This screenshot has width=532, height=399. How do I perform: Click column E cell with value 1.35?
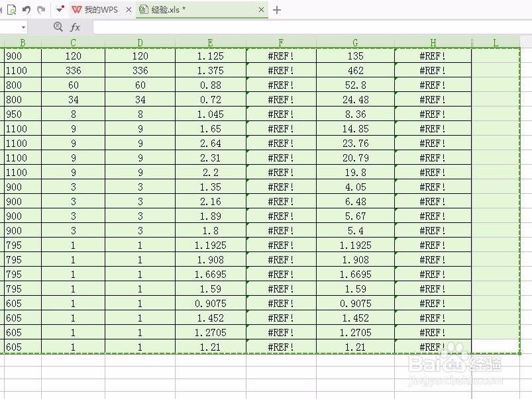point(211,187)
